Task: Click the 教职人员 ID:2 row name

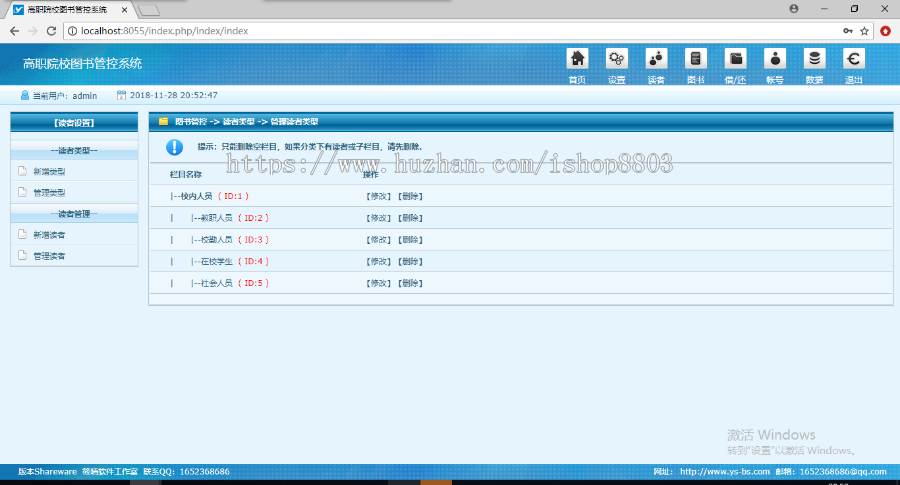Action: (x=230, y=218)
